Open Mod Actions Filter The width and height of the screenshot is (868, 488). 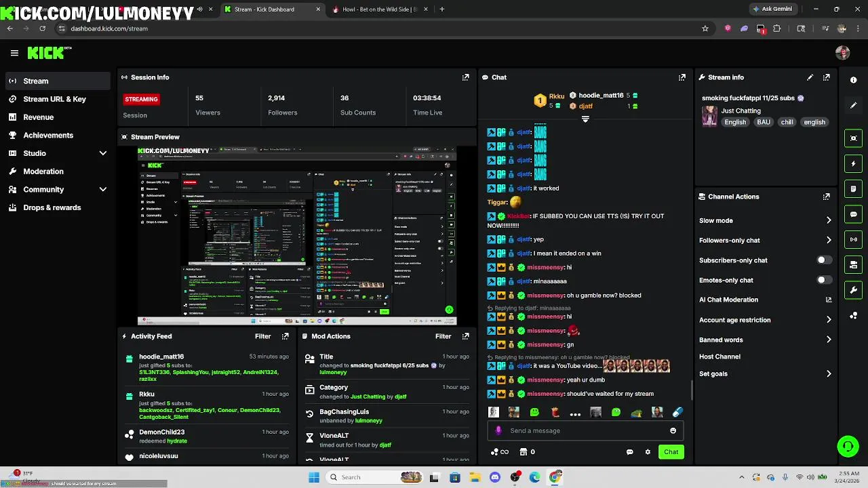[443, 336]
